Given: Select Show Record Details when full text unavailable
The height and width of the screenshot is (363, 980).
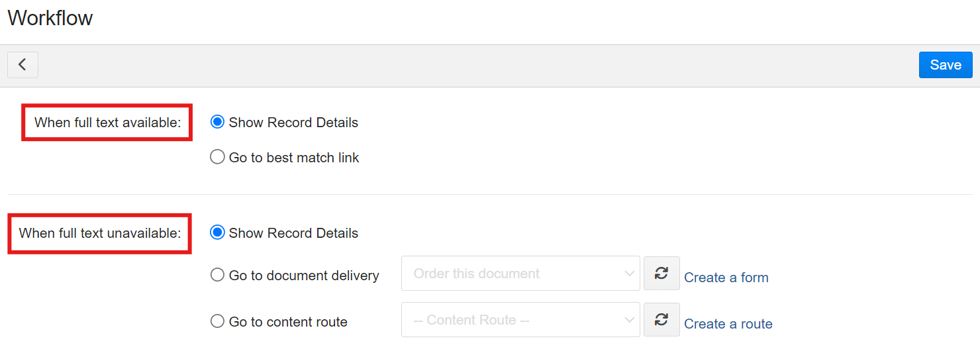Looking at the screenshot, I should 217,233.
